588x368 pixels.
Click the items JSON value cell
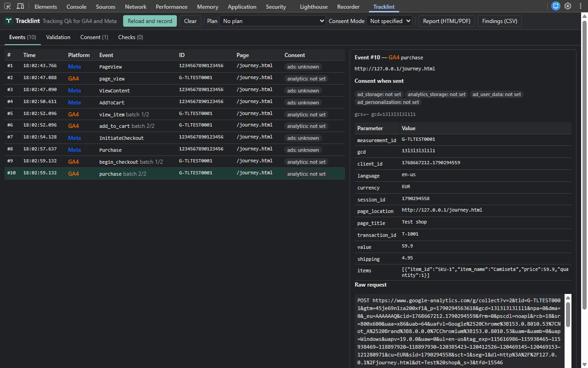click(485, 273)
